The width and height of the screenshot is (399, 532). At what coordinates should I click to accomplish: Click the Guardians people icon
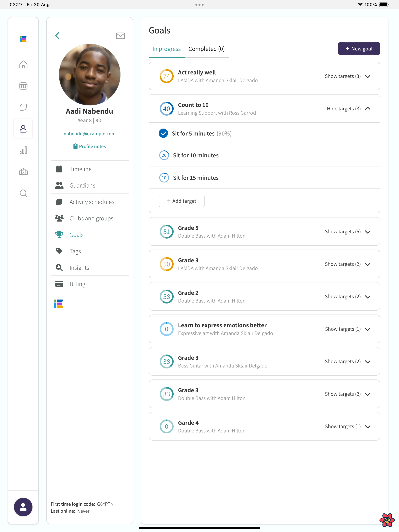59,185
